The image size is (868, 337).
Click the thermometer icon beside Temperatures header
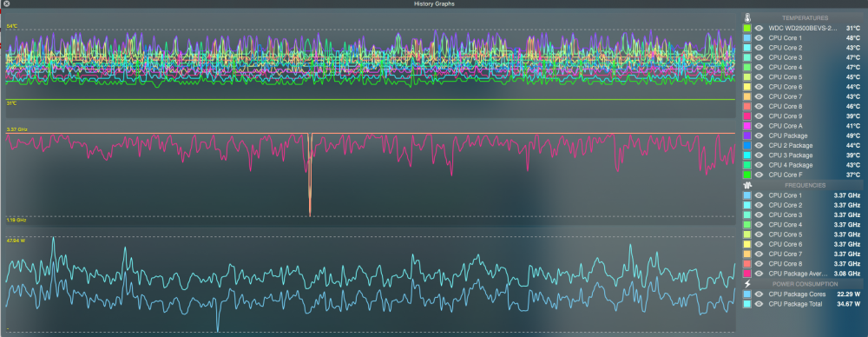point(747,17)
